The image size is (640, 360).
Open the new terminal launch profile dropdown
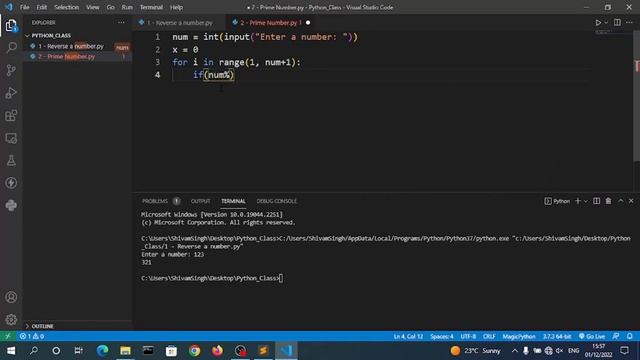[586, 201]
